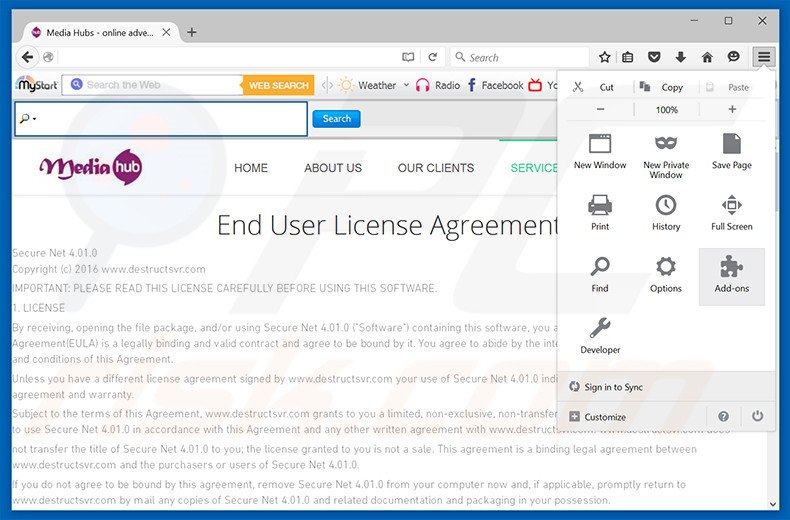The width and height of the screenshot is (790, 520).
Task: Click the Firefox Search box
Action: [520, 57]
